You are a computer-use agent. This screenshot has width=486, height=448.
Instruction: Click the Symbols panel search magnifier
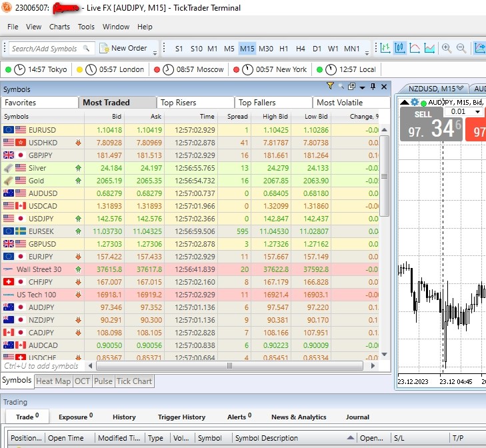(x=341, y=86)
